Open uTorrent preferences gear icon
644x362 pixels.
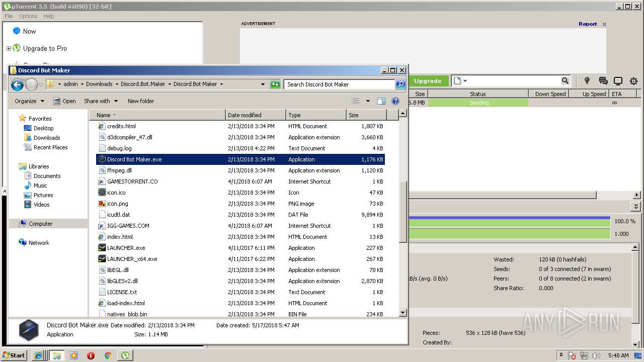coord(633,81)
